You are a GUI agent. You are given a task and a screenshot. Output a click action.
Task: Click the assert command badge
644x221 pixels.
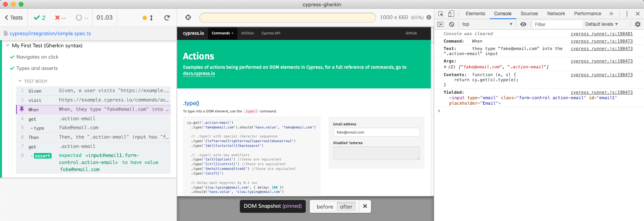pyautogui.click(x=43, y=156)
